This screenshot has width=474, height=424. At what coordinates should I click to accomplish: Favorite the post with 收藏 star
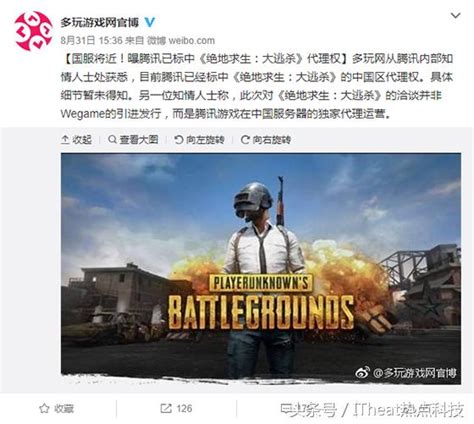(56, 408)
